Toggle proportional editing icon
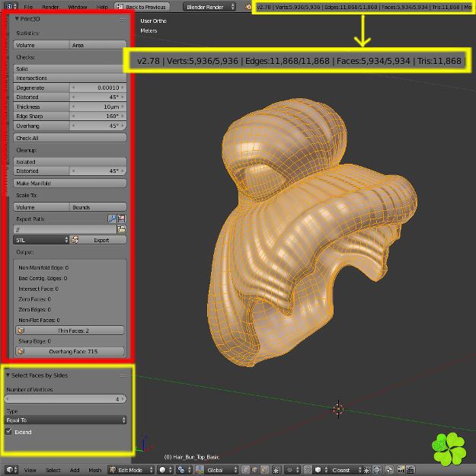476x476 pixels. (x=292, y=470)
